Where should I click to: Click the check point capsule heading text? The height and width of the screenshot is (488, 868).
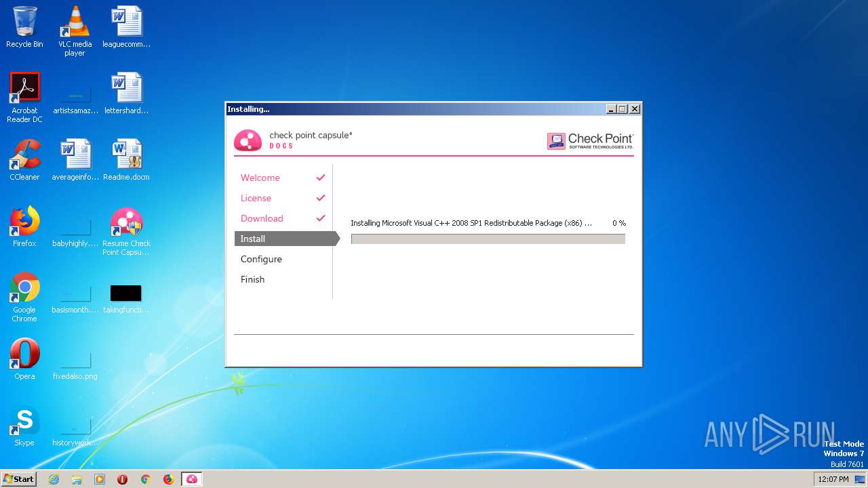point(311,135)
